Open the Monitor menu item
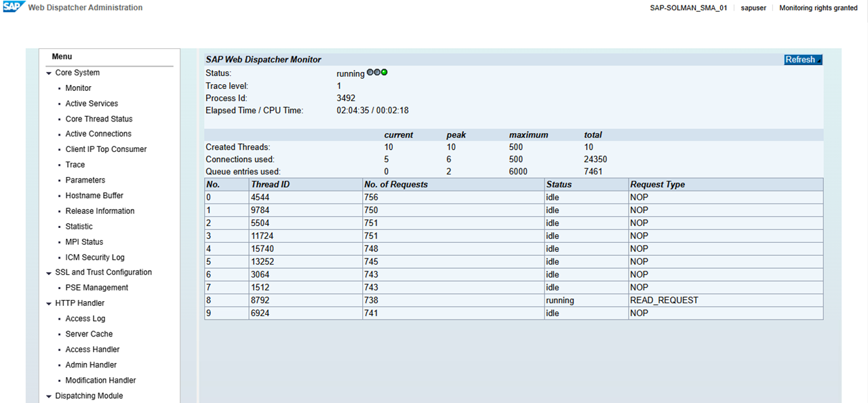Image resolution: width=868 pixels, height=403 pixels. (x=78, y=88)
